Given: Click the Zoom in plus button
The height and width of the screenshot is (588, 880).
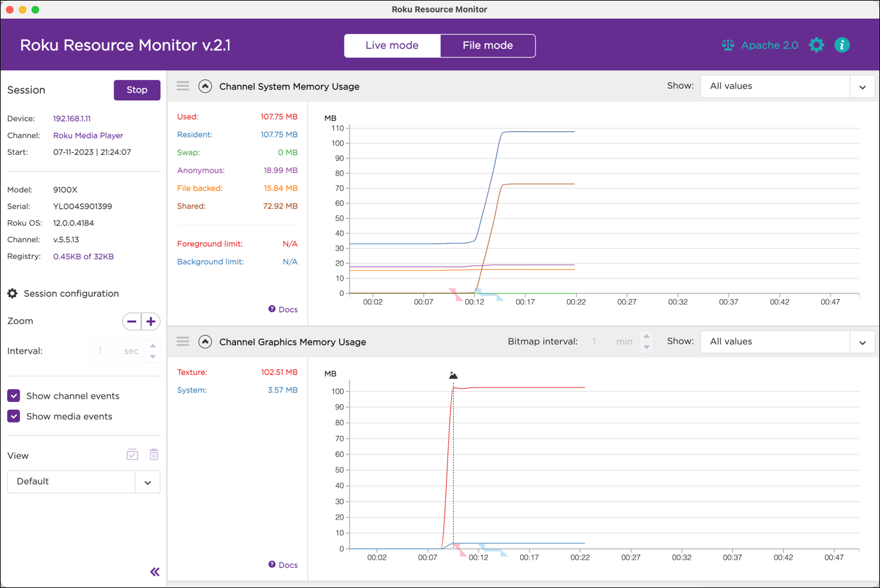Looking at the screenshot, I should [151, 321].
